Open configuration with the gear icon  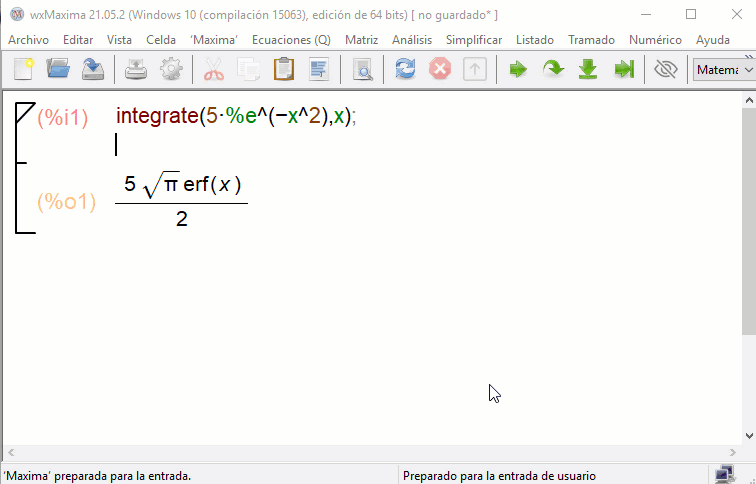(x=171, y=69)
